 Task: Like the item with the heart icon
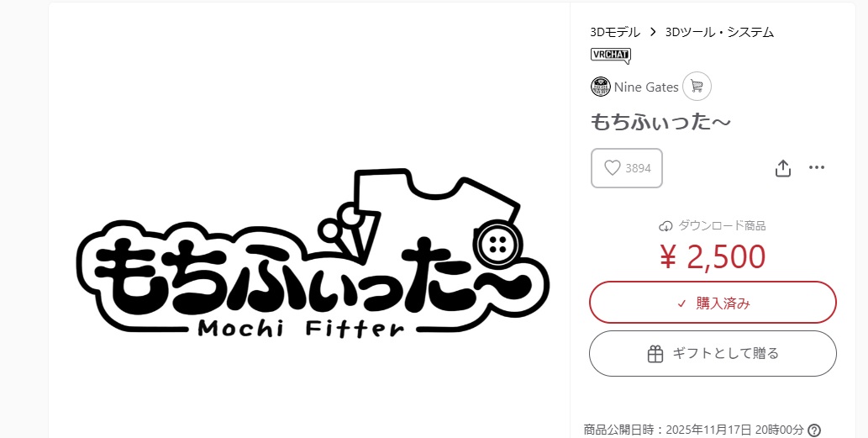[612, 168]
